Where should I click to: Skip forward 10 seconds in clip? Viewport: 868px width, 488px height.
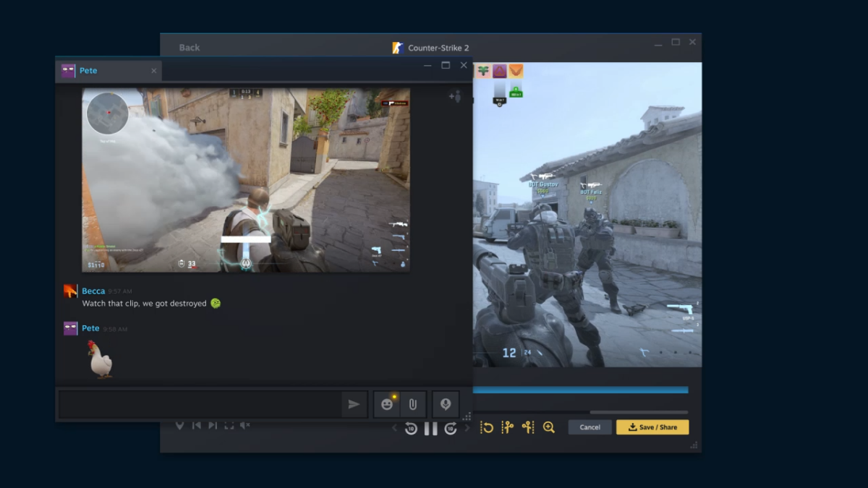coord(451,429)
